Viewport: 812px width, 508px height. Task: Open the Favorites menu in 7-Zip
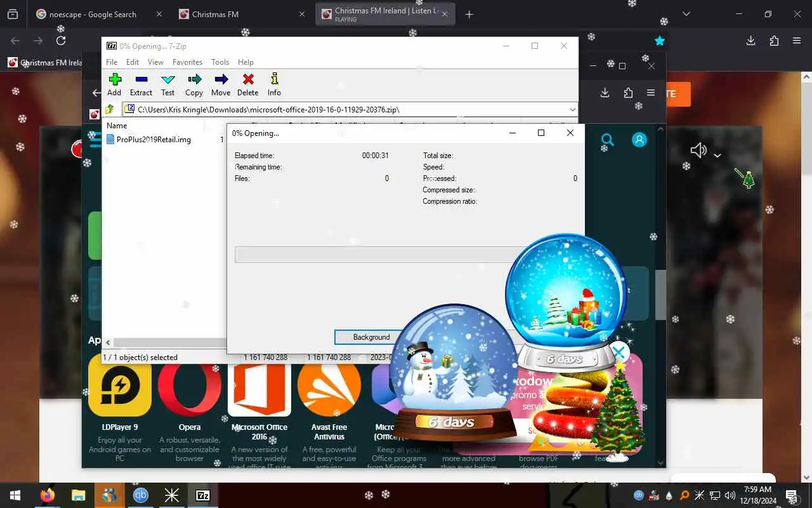tap(187, 62)
